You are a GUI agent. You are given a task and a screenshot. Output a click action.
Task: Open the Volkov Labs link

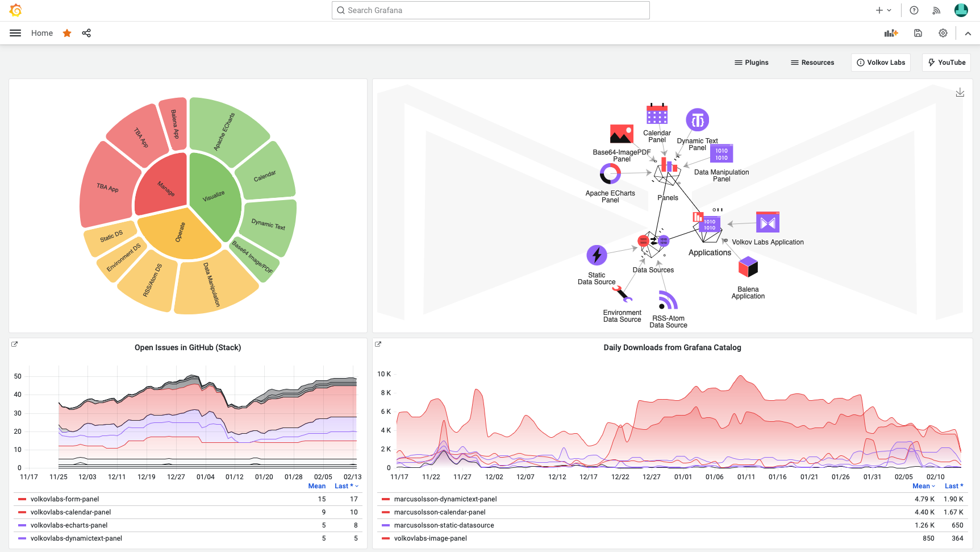[881, 63]
